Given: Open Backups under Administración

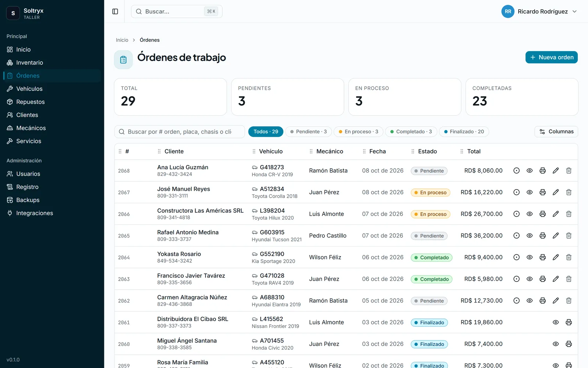Looking at the screenshot, I should 52,200.
